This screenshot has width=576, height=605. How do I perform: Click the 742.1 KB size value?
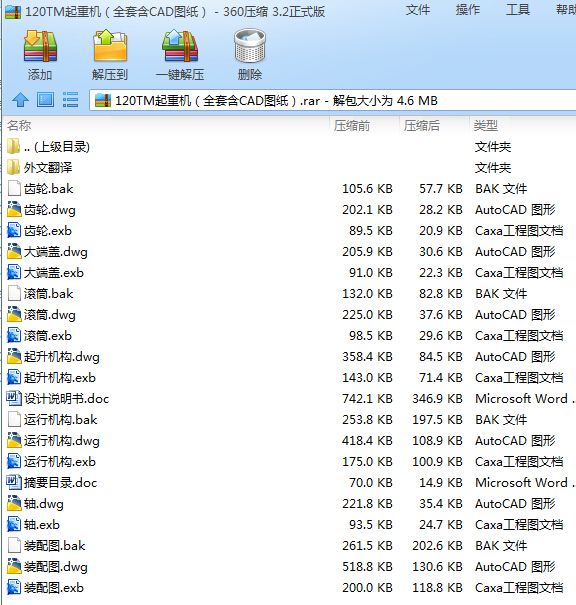click(x=367, y=399)
